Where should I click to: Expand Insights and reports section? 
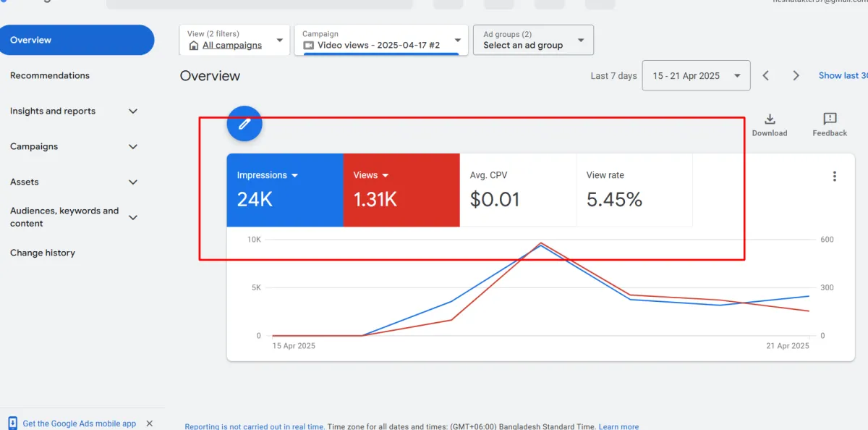[x=132, y=111]
